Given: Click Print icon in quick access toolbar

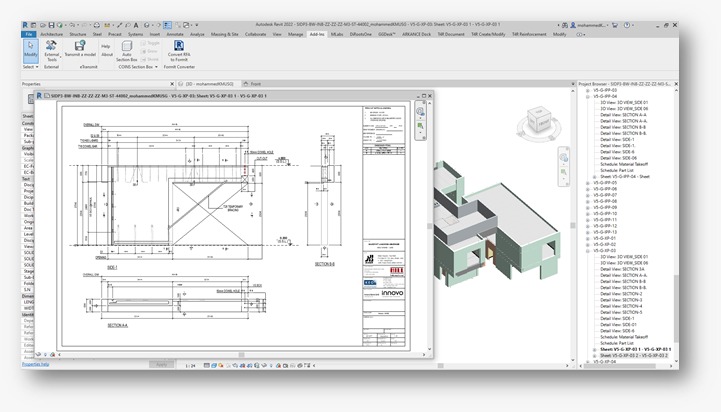Looking at the screenshot, I should click(97, 25).
